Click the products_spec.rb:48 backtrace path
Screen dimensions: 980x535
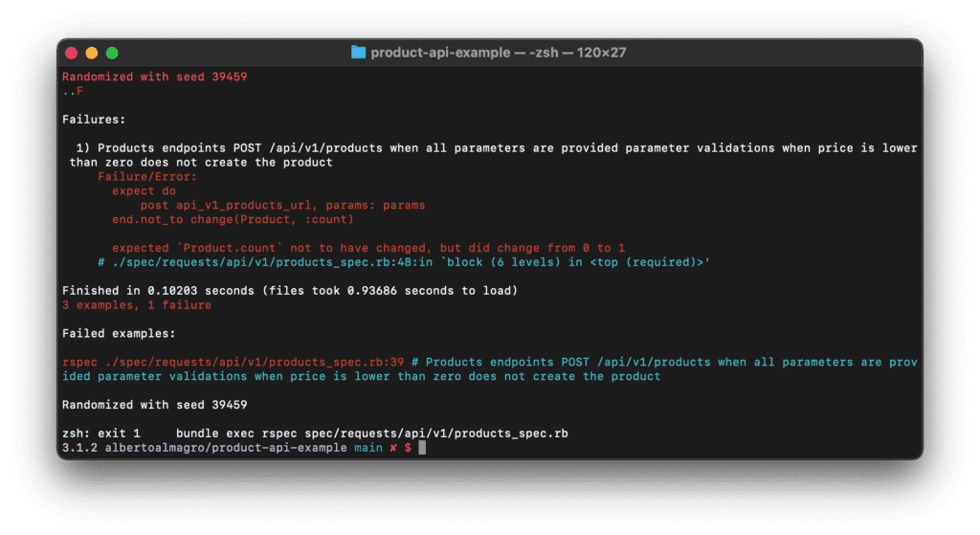pos(262,262)
